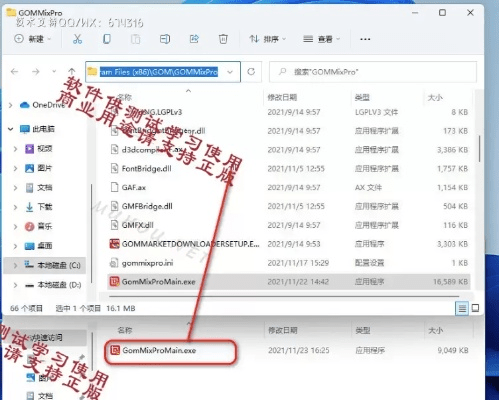Viewport: 499px width, 400px height.
Task: Select OneDrive in navigation pane
Action: tap(42, 105)
